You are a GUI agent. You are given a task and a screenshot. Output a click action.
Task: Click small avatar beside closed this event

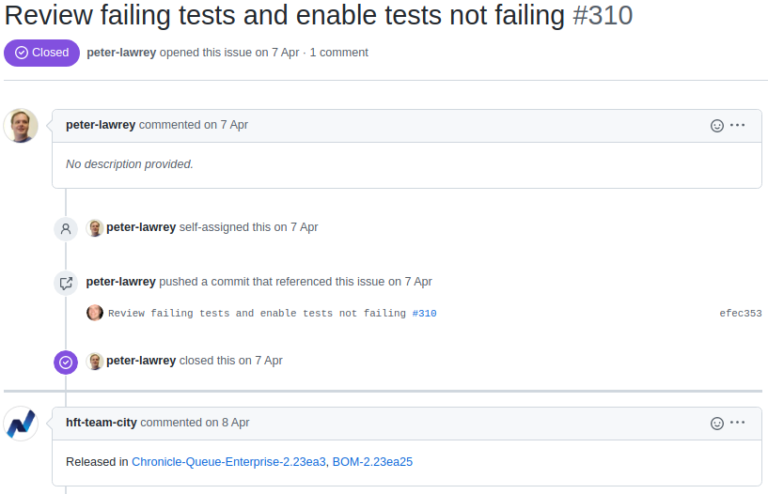coord(95,361)
